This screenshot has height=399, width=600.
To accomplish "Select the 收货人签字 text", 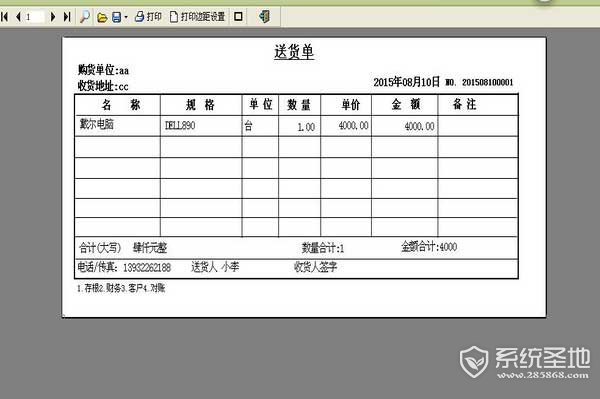I will [x=315, y=267].
